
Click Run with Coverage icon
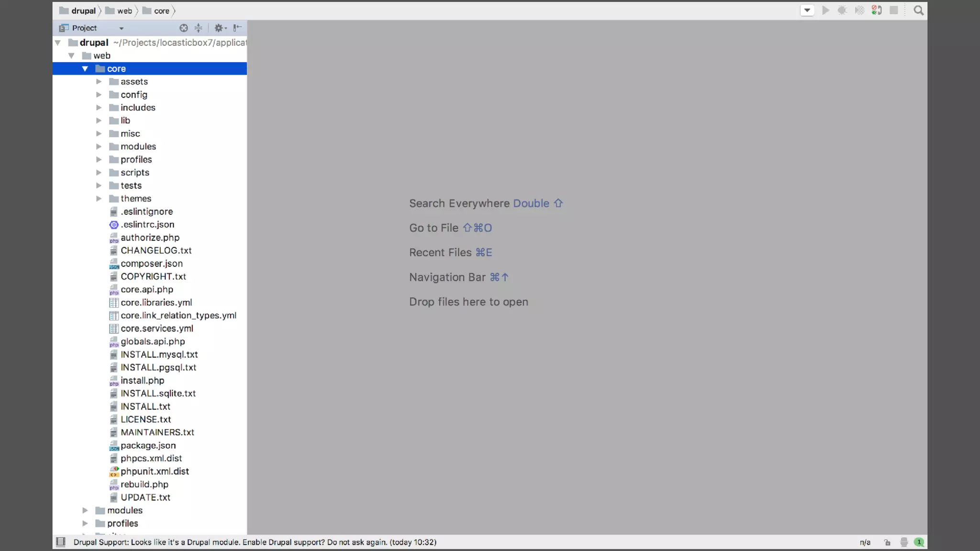click(859, 11)
